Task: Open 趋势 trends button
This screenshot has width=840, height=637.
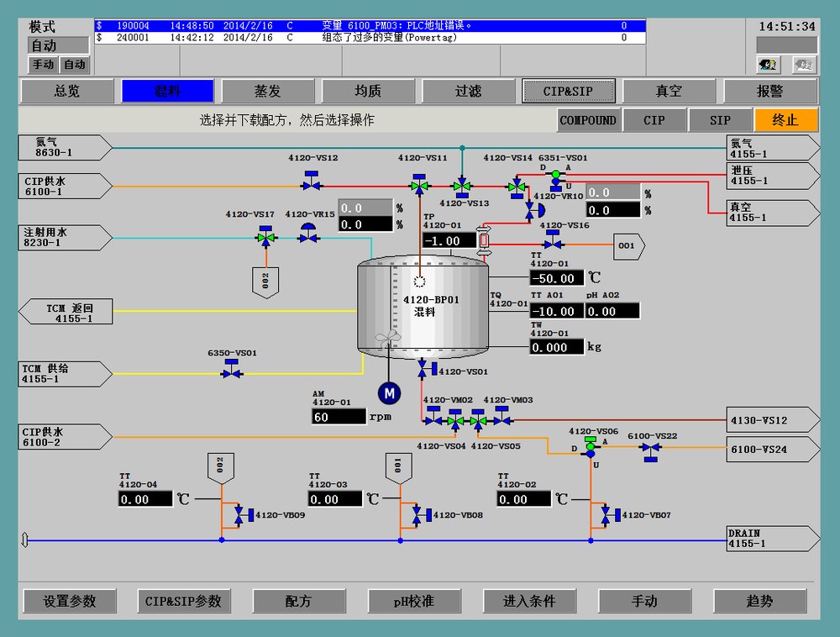Action: pos(759,601)
